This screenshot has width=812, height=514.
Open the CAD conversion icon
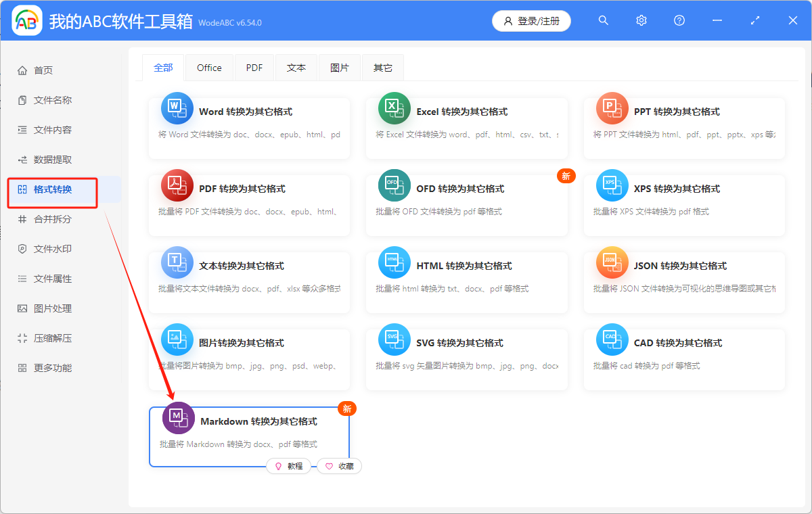tap(612, 339)
